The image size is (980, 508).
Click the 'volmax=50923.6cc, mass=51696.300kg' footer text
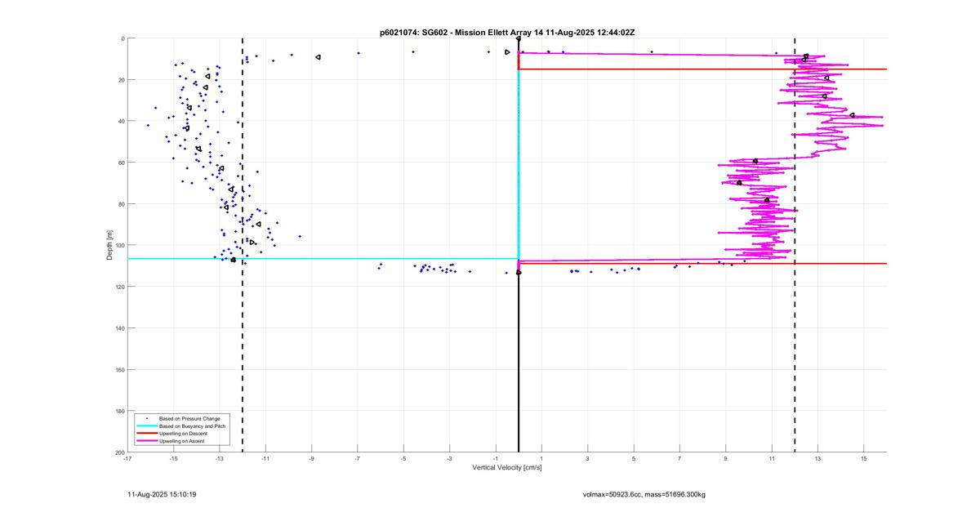tap(644, 494)
